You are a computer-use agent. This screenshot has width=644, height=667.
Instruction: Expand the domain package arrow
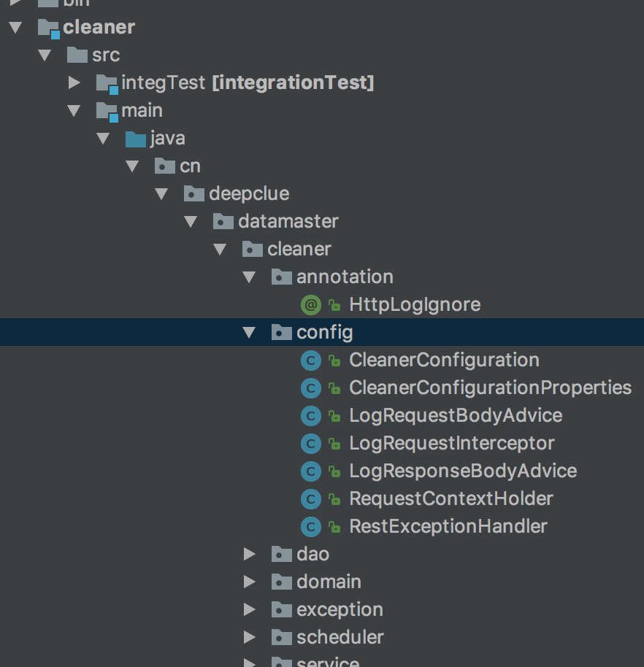(x=249, y=582)
